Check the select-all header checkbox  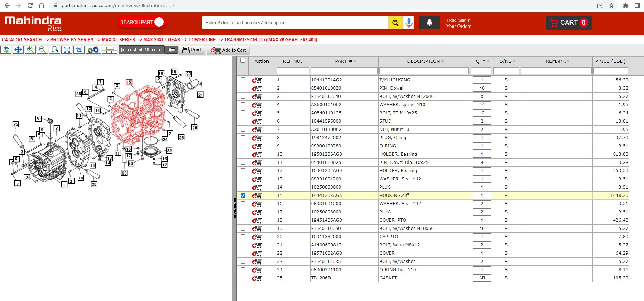(243, 61)
